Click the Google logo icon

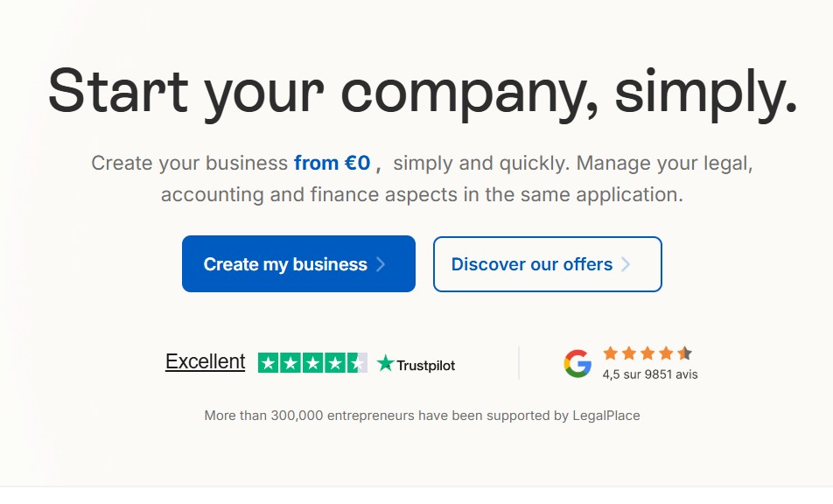[577, 363]
